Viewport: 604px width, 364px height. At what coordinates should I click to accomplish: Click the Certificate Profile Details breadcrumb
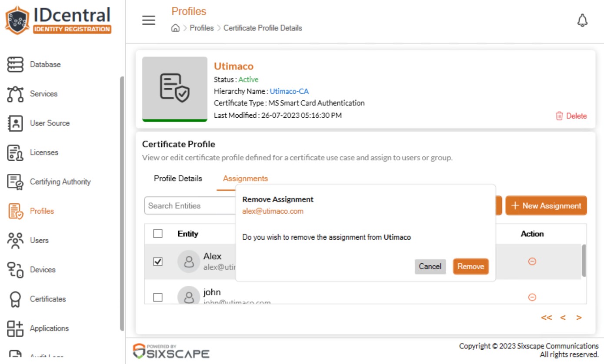(x=263, y=28)
